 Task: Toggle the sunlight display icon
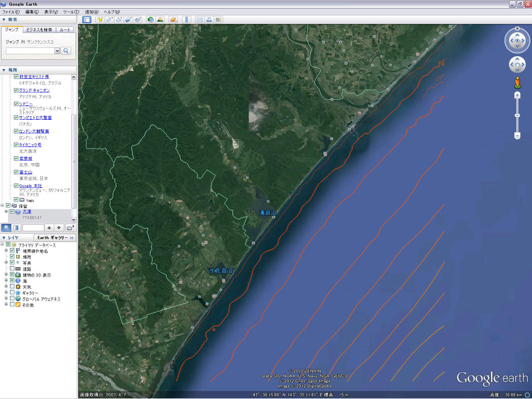[160, 20]
